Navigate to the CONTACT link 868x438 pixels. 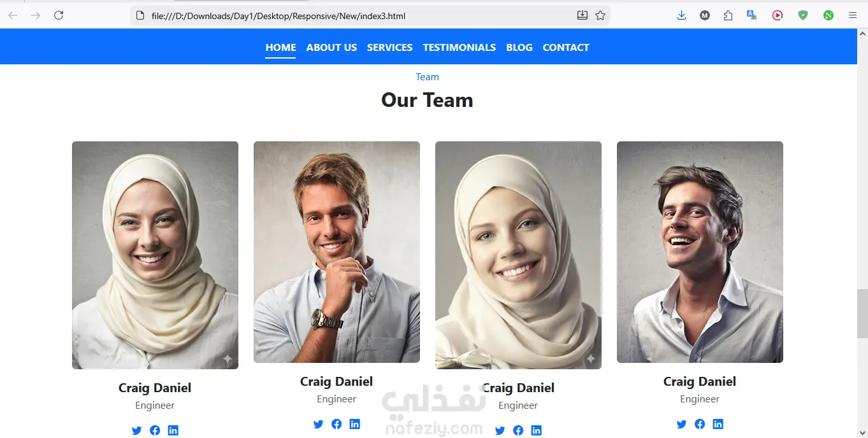(x=565, y=47)
